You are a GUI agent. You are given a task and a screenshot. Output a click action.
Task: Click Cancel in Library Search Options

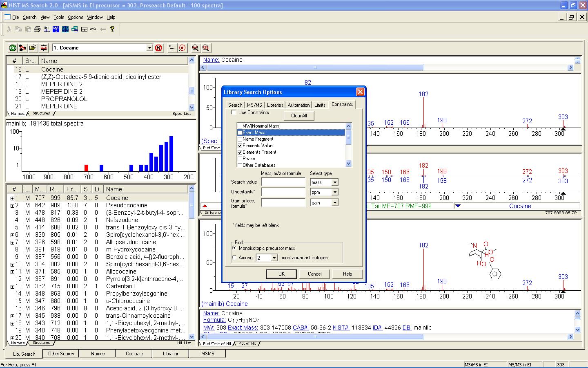click(314, 274)
